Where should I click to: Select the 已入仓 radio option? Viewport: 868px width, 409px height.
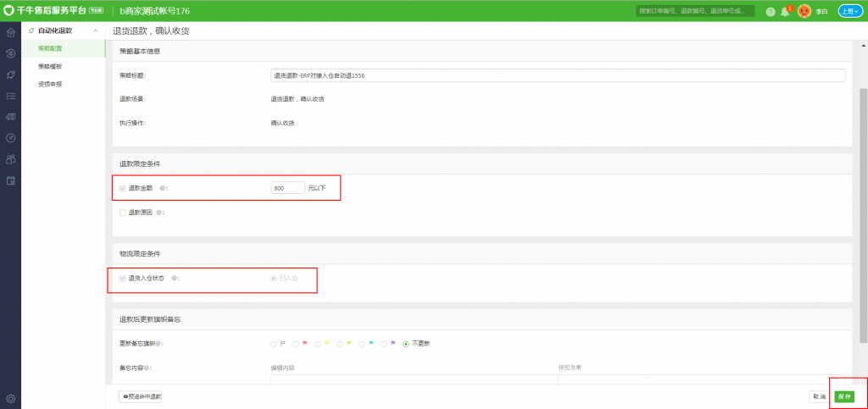(x=274, y=278)
